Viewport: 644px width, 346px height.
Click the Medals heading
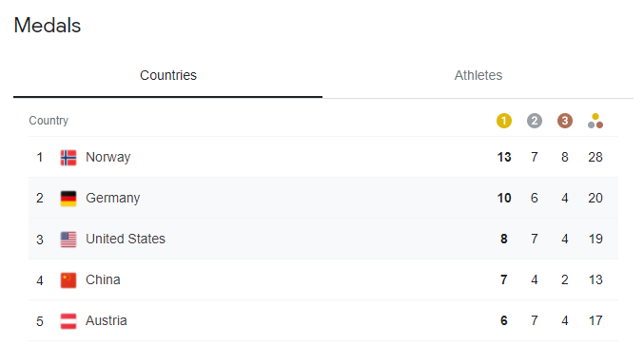pyautogui.click(x=48, y=26)
